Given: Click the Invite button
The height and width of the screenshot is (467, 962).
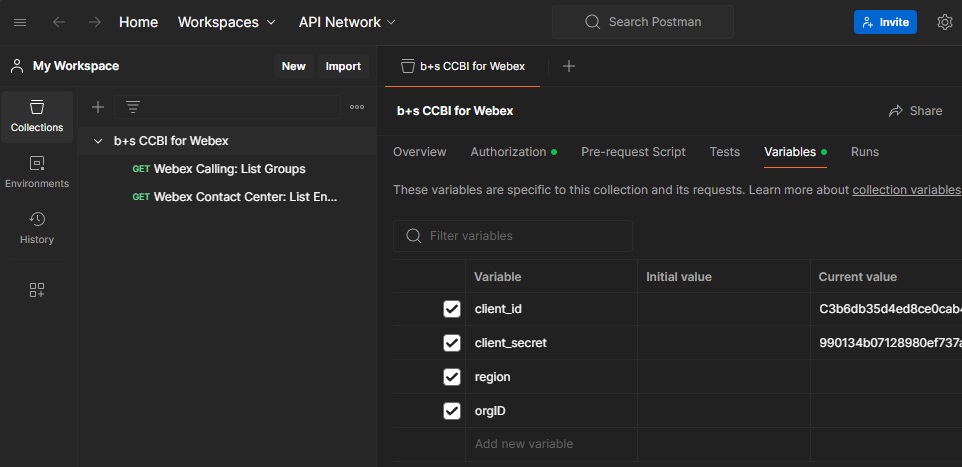Looking at the screenshot, I should (885, 22).
